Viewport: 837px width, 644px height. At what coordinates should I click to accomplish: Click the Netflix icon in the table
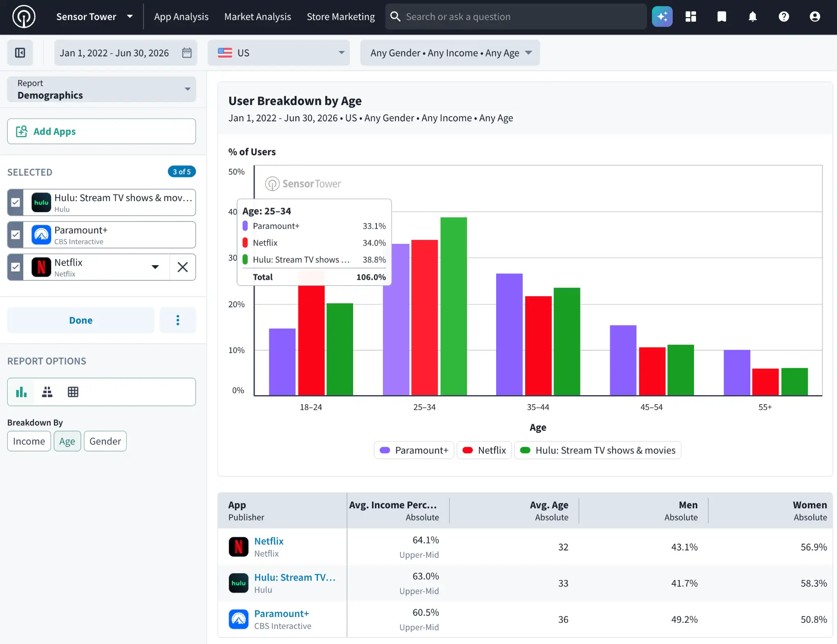coord(239,547)
